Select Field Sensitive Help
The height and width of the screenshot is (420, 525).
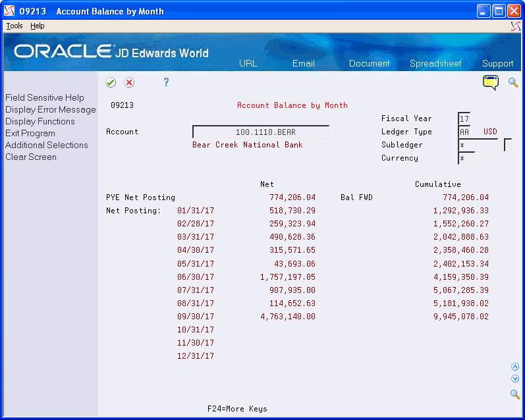pyautogui.click(x=45, y=97)
